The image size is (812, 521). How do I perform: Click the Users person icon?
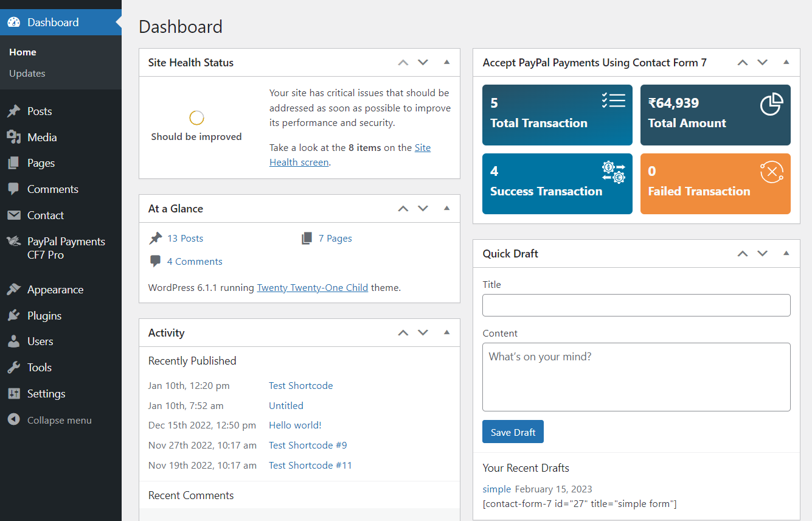pyautogui.click(x=13, y=341)
